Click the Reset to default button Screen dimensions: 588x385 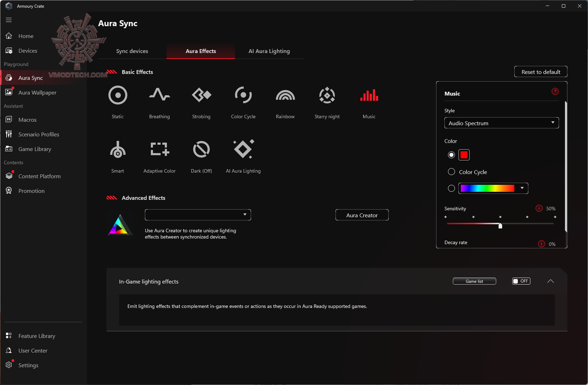[x=541, y=71]
